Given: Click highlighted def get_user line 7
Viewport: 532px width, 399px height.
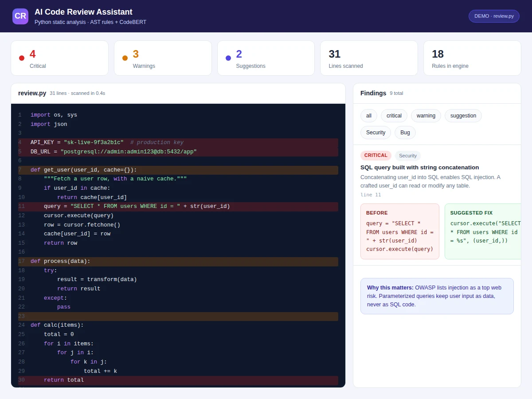Looking at the screenshot, I should pos(178,170).
